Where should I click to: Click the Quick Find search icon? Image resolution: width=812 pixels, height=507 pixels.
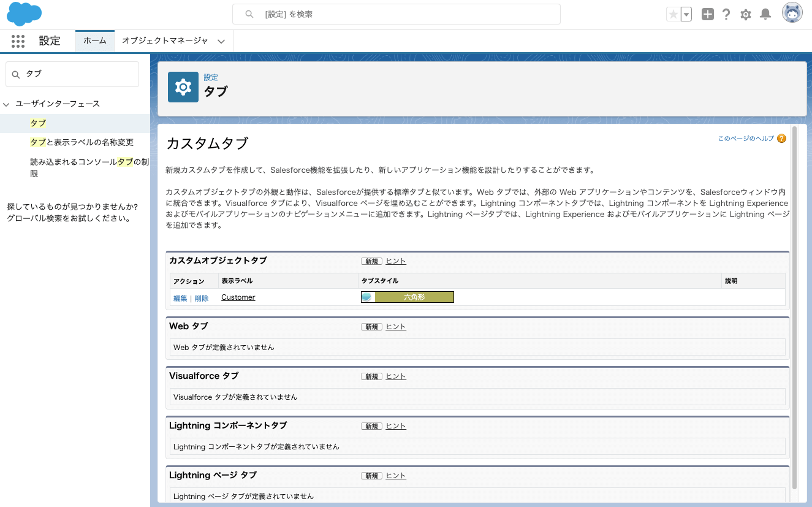pyautogui.click(x=16, y=74)
